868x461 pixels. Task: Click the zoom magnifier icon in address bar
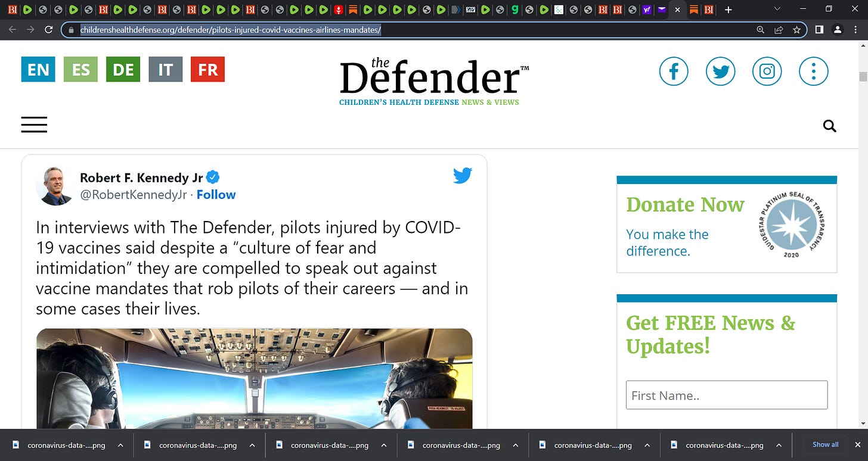tap(760, 30)
